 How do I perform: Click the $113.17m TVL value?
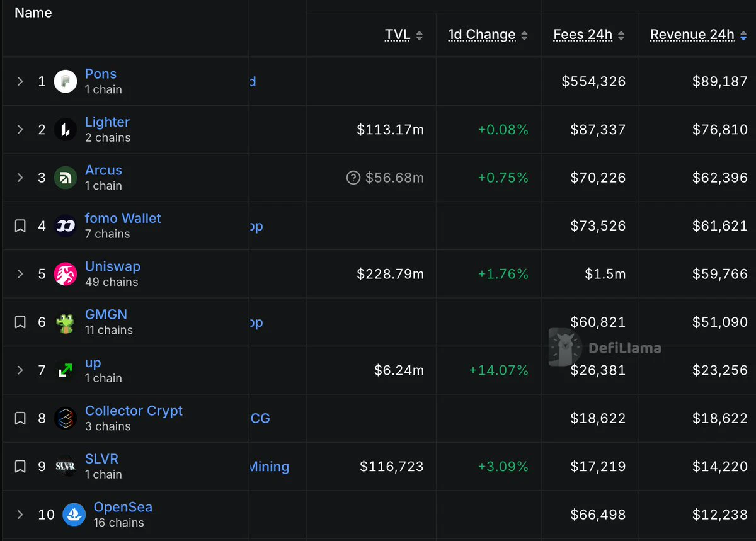(x=391, y=130)
